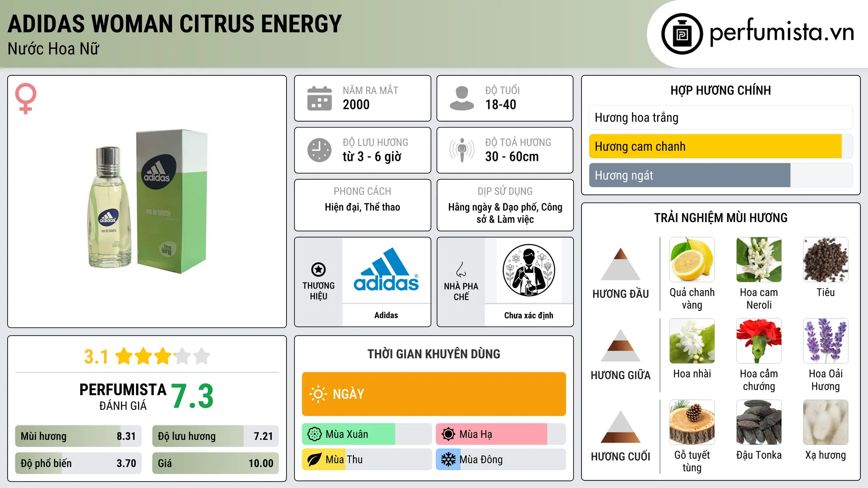
Task: Click the age range 18-40
Action: 501,105
